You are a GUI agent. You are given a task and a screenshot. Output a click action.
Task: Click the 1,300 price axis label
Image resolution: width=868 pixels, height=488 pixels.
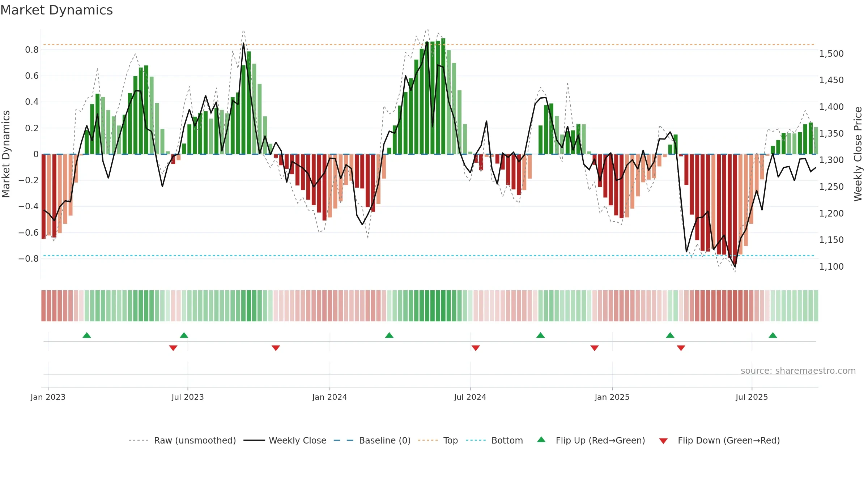click(x=831, y=160)
